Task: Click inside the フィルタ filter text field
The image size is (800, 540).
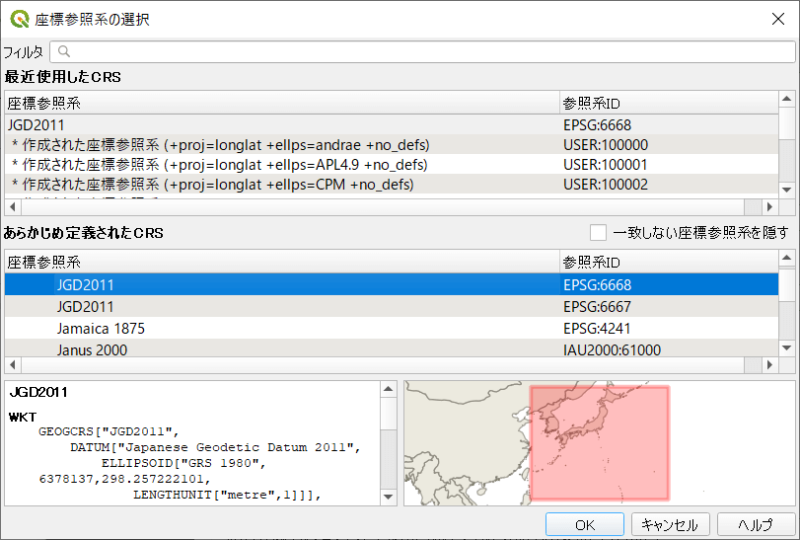Action: [x=420, y=52]
